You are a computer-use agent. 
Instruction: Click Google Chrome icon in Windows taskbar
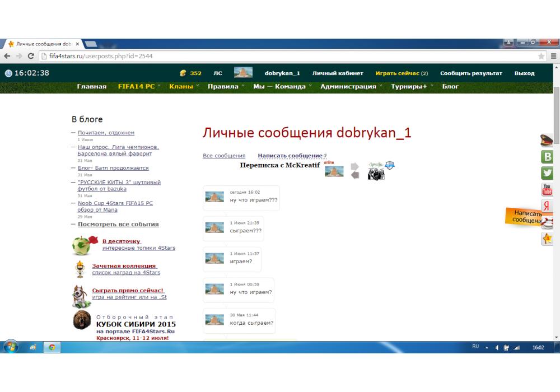[52, 347]
